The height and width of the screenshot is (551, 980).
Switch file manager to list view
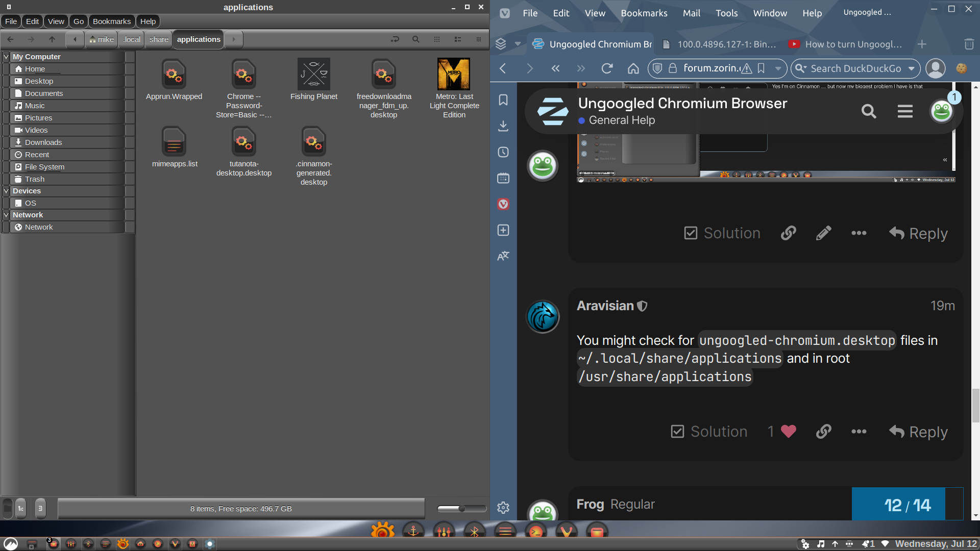(457, 39)
